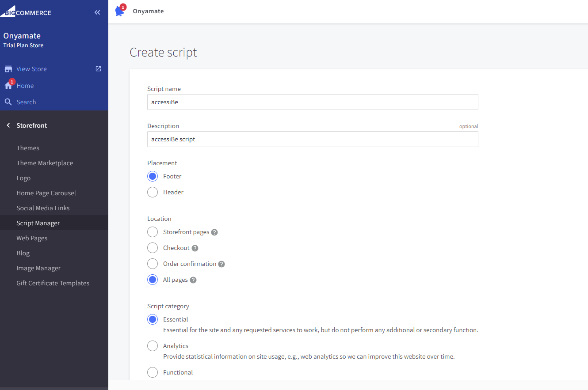
Task: Click the Script name input field
Action: [313, 102]
